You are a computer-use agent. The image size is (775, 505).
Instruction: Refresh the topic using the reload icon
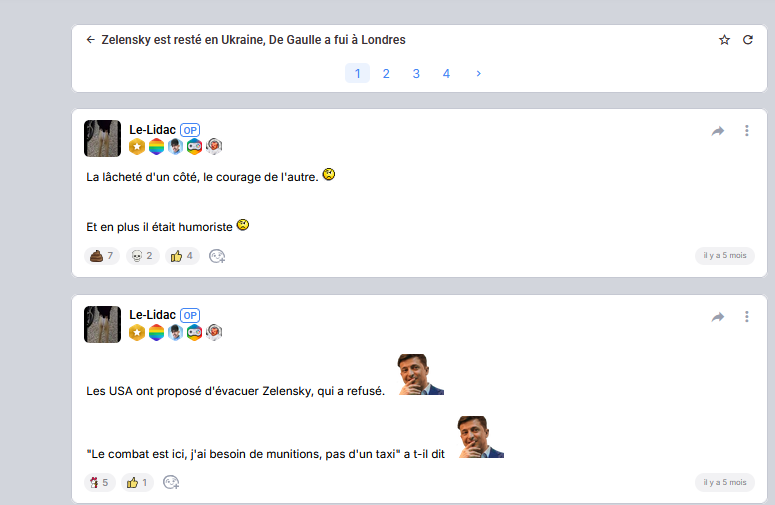click(748, 40)
